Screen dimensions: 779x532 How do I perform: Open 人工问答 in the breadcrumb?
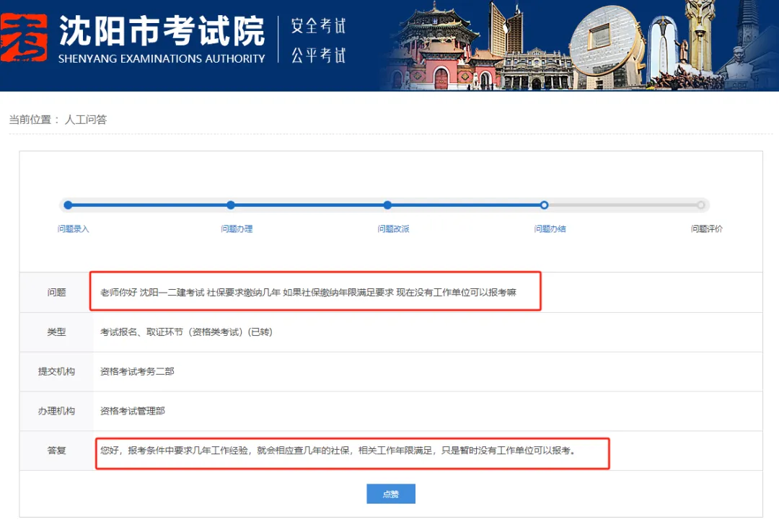tap(85, 120)
